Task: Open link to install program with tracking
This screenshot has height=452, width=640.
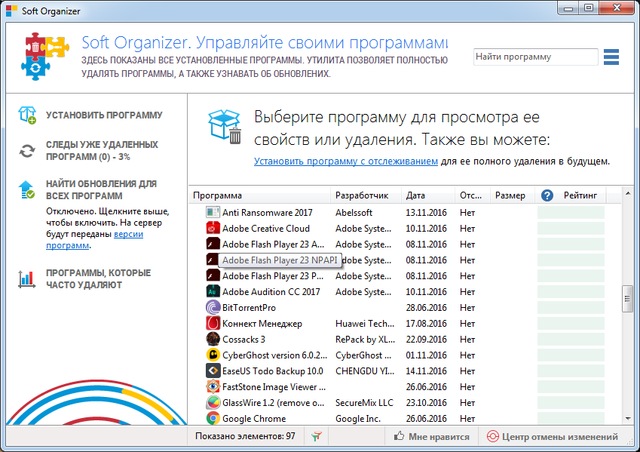Action: 346,160
